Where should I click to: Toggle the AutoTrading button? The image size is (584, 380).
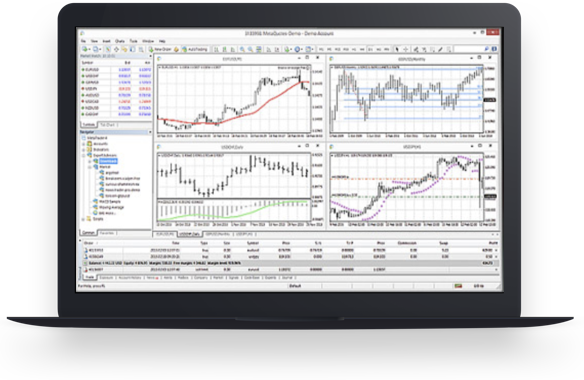(194, 49)
